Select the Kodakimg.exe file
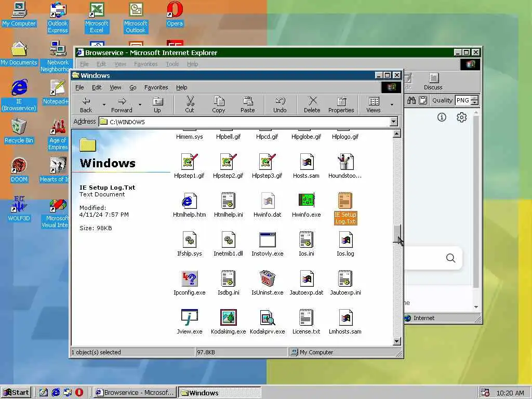532x399 pixels. click(x=229, y=322)
